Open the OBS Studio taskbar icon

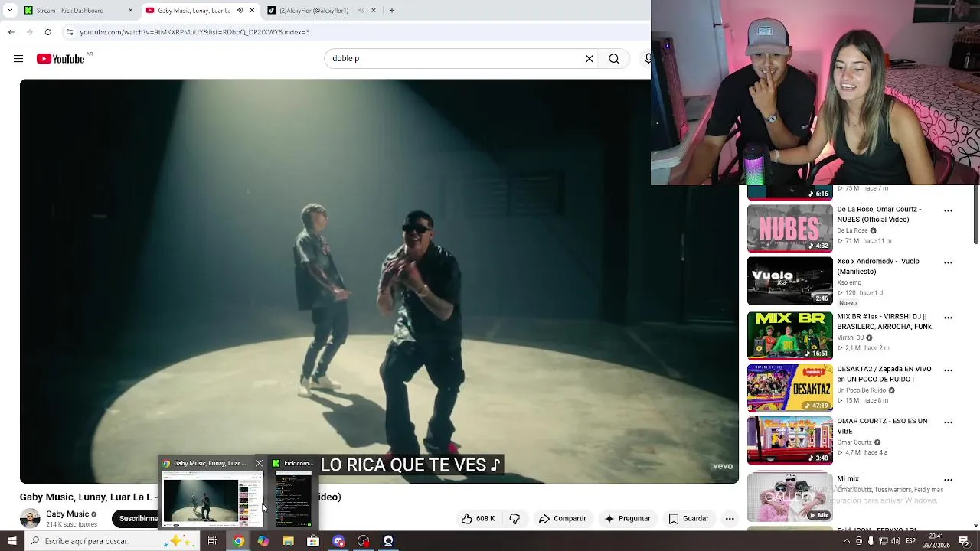pos(364,541)
